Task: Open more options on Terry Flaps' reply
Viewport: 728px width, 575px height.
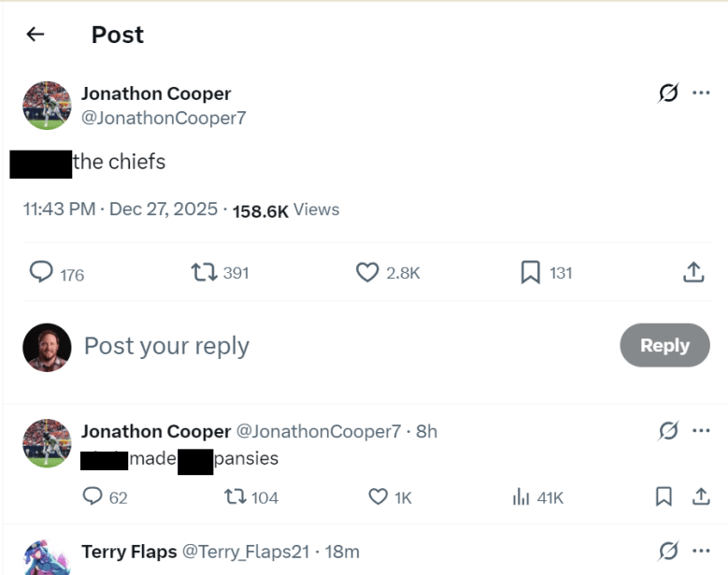Action: pos(701,551)
